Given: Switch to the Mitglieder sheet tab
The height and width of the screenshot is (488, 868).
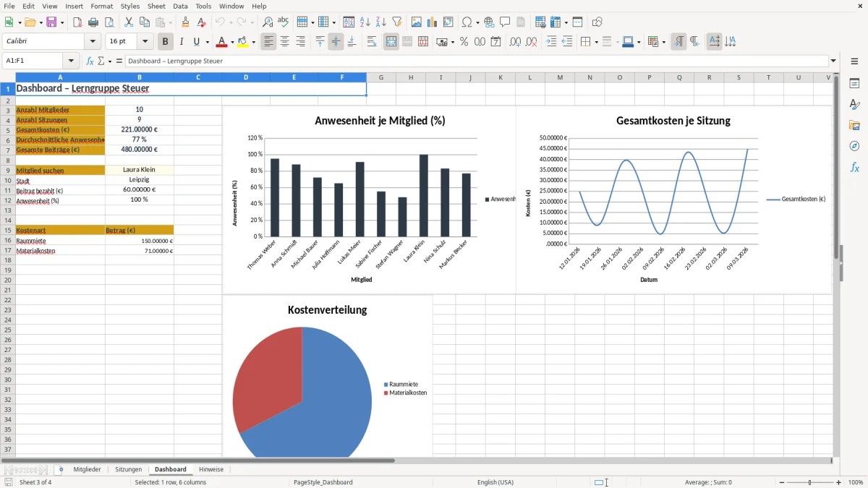Looking at the screenshot, I should (x=87, y=469).
